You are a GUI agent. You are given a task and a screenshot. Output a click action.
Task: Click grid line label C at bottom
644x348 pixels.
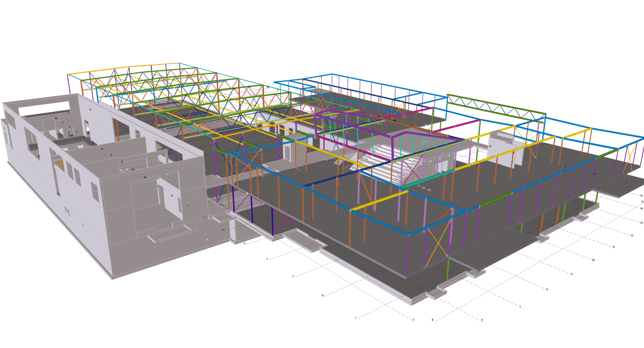tap(356, 318)
